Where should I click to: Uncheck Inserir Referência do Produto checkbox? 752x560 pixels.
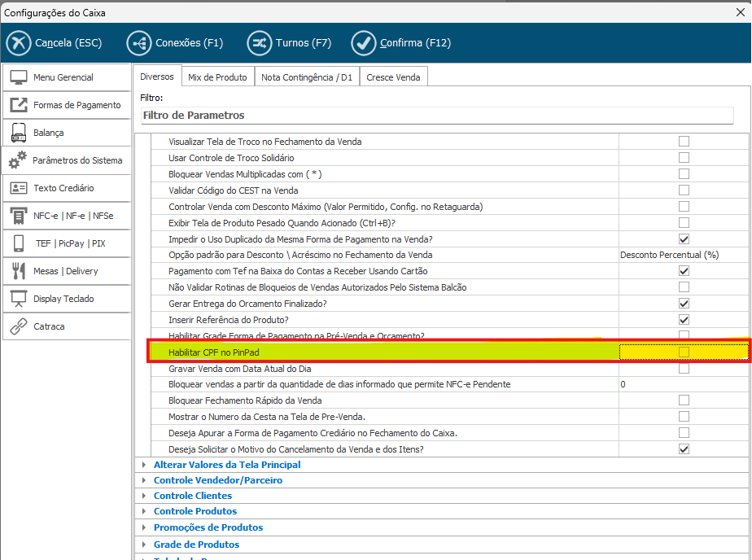coord(684,320)
